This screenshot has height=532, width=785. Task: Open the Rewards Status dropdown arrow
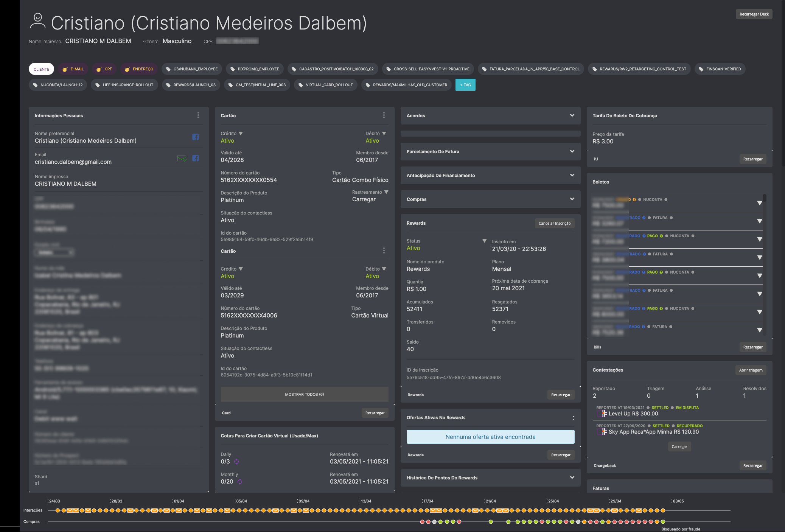(484, 241)
